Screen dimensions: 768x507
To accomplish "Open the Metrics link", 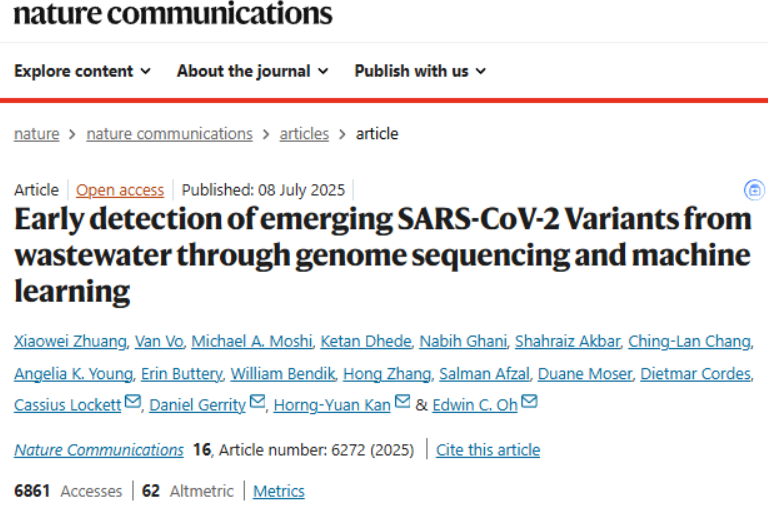I will [279, 491].
